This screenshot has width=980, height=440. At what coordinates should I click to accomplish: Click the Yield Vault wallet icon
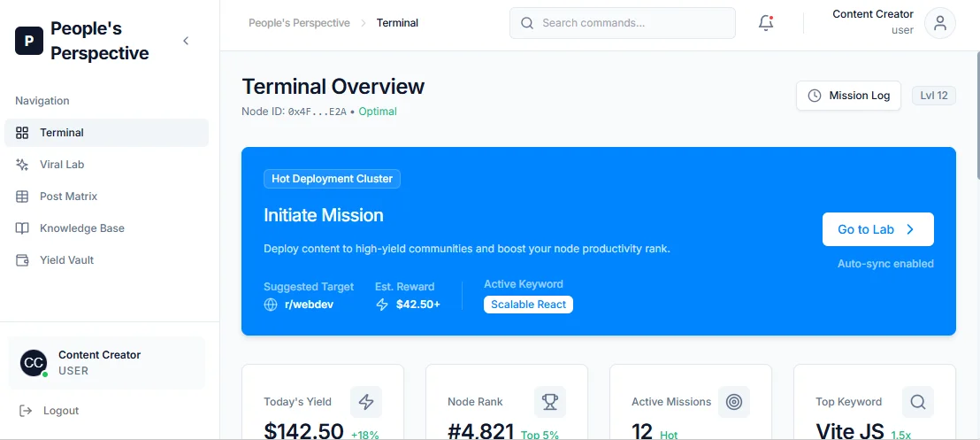22,260
